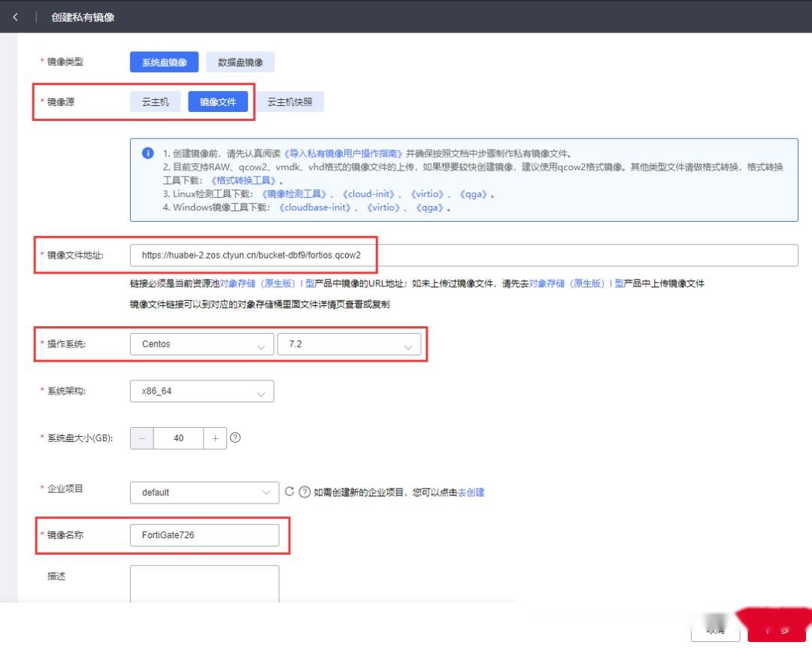Click the image file URL input field
812x648 pixels.
pyautogui.click(x=463, y=256)
